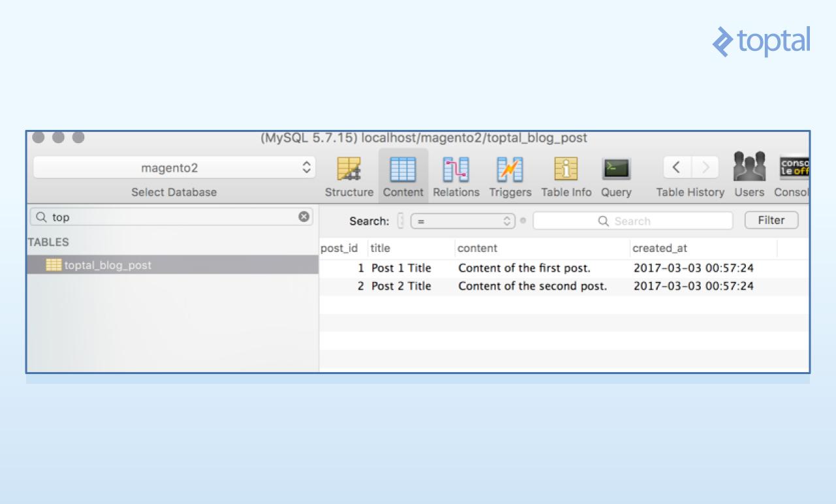
Task: Click the content Search input field
Action: coord(632,221)
